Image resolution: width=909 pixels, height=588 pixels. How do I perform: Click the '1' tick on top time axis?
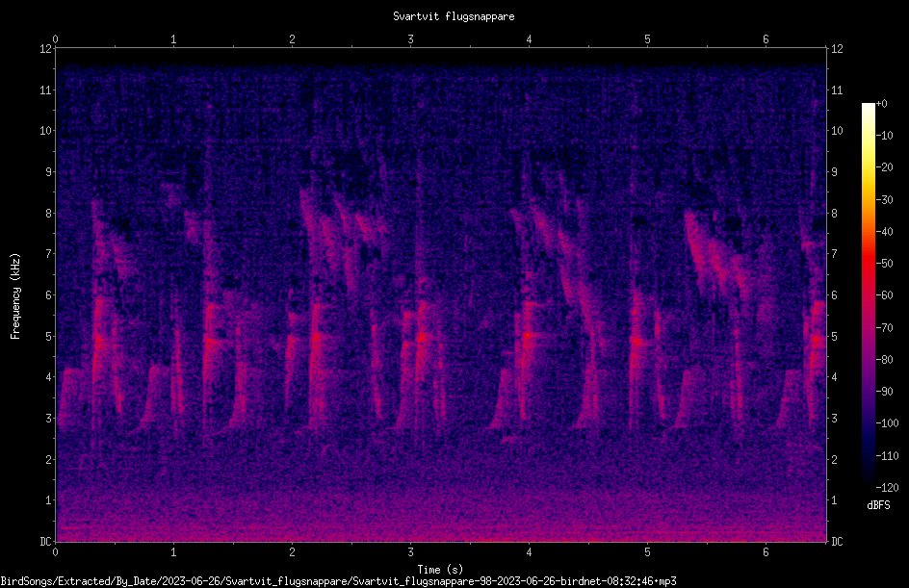click(173, 39)
